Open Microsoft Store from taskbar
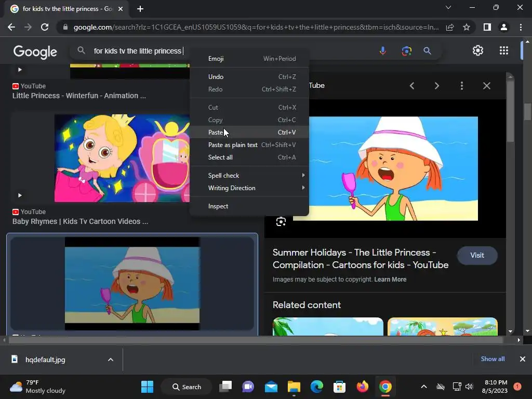The height and width of the screenshot is (399, 532). point(339,387)
